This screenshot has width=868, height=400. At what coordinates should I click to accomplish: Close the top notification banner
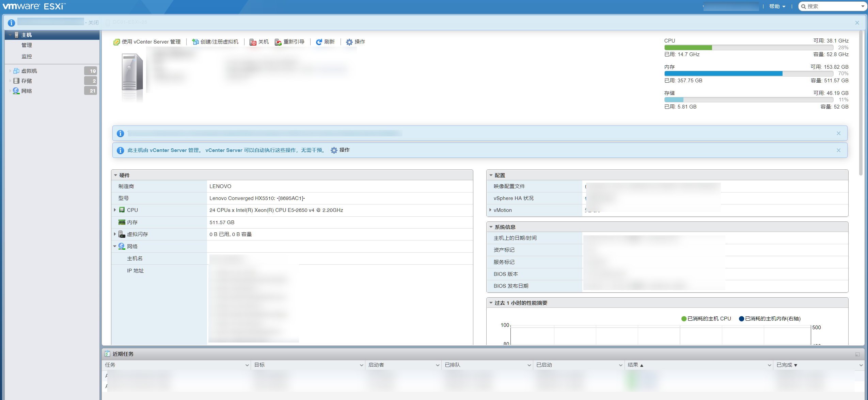coord(857,23)
